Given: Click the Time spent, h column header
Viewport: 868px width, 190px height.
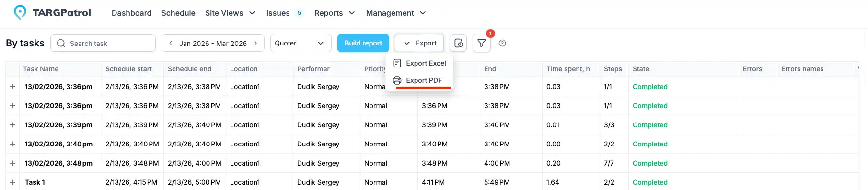Looking at the screenshot, I should pos(568,69).
